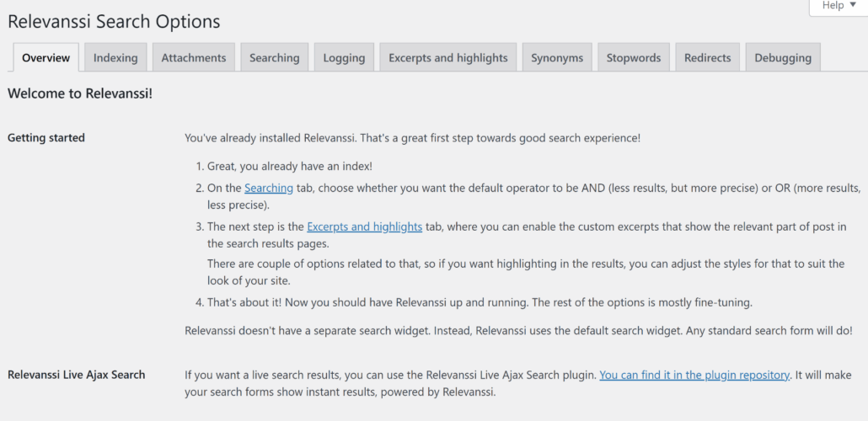Open the plugin repository link
The image size is (868, 421).
(x=694, y=375)
